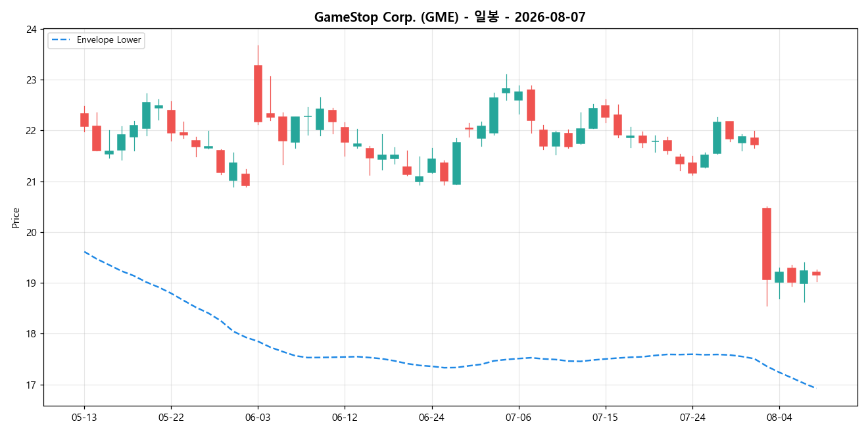The image size is (868, 434).
Task: Click the green candle on 07-06
Action: click(x=518, y=96)
